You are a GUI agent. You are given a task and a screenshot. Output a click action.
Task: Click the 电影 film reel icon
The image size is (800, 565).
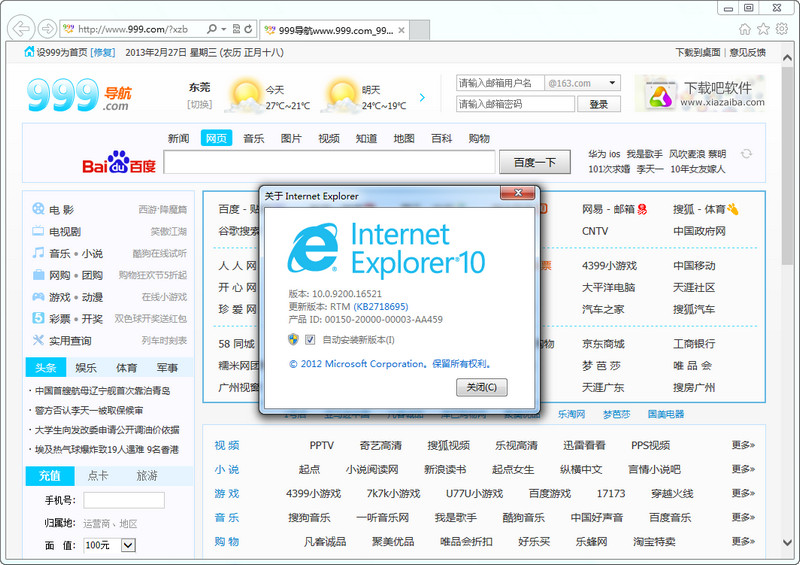pyautogui.click(x=38, y=208)
